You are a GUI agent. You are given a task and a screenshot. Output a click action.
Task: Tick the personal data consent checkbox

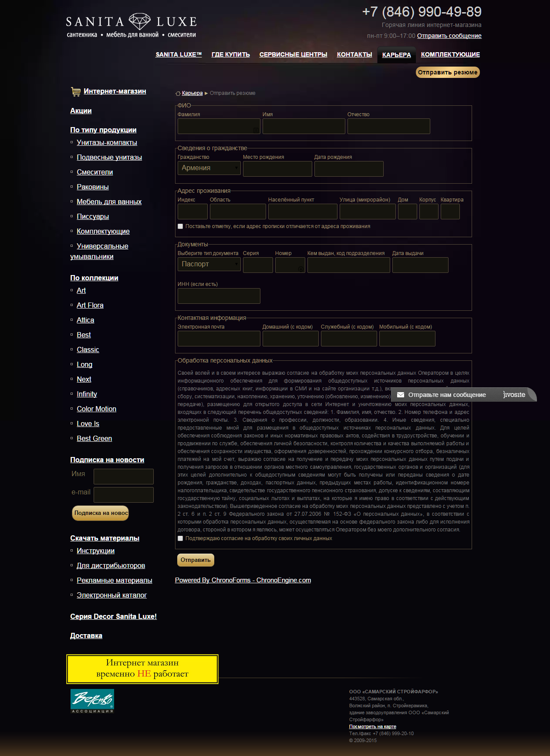[x=180, y=538]
